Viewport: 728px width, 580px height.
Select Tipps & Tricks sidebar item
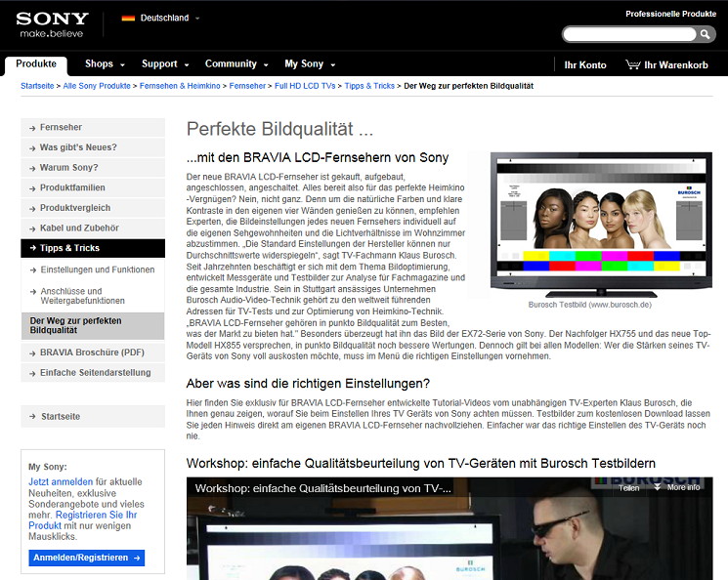tap(93, 248)
